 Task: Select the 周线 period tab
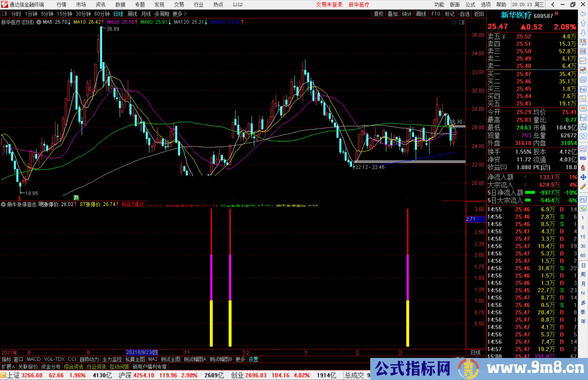tap(132, 14)
